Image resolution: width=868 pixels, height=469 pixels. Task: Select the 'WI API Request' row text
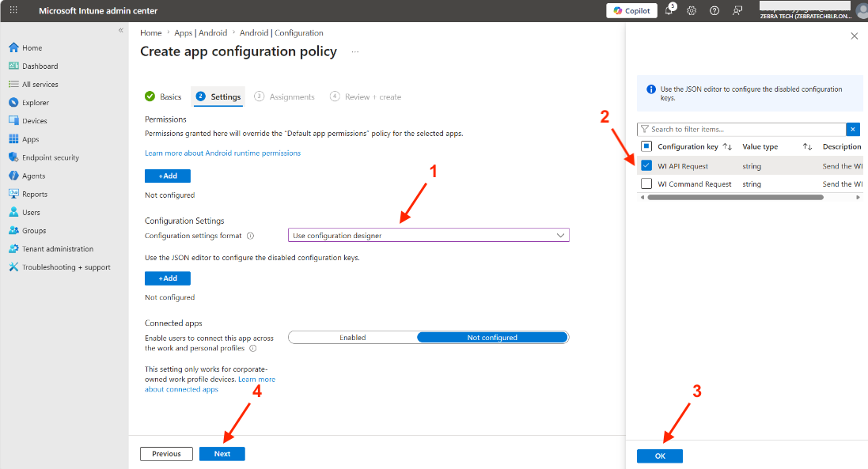[683, 166]
